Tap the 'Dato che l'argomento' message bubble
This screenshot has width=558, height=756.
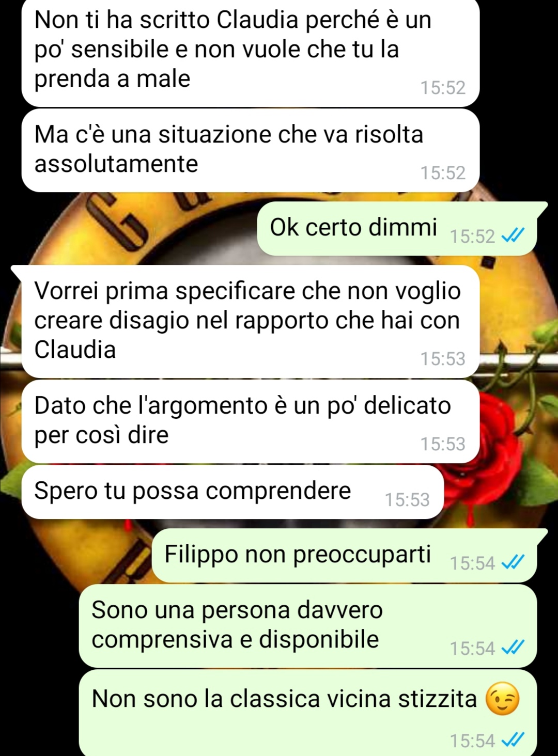(x=251, y=421)
